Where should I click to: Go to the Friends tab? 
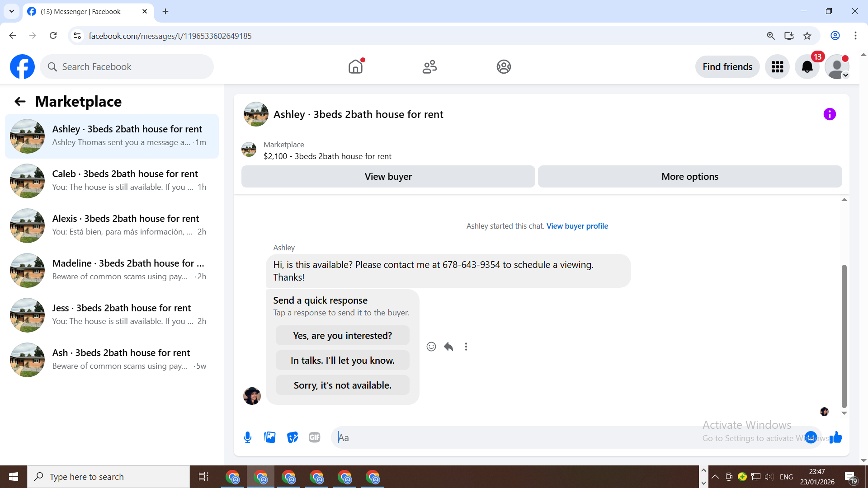(x=429, y=67)
